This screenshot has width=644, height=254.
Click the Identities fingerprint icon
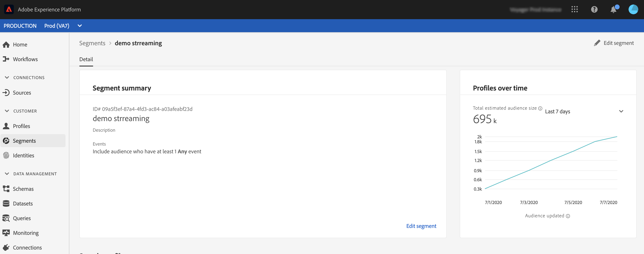pyautogui.click(x=6, y=156)
